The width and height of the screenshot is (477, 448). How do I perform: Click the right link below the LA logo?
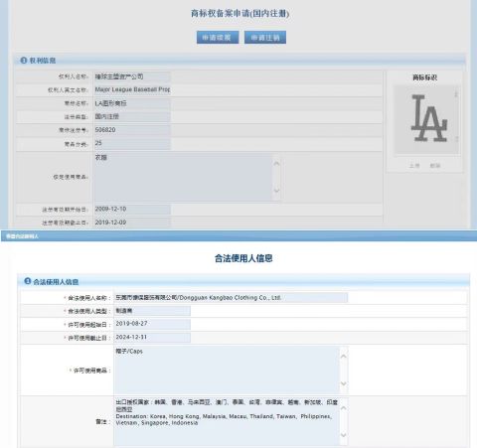click(435, 165)
